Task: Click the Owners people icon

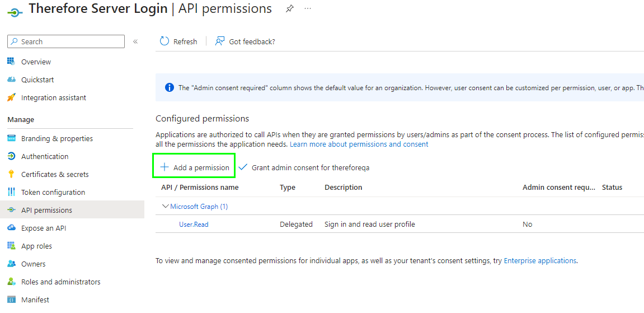Action: [12, 264]
